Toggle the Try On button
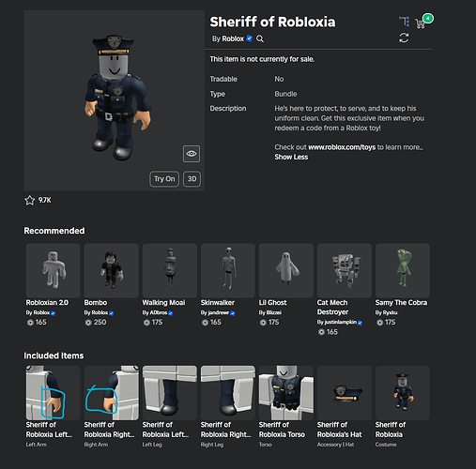Screen dimensions: 476x469 [x=164, y=179]
